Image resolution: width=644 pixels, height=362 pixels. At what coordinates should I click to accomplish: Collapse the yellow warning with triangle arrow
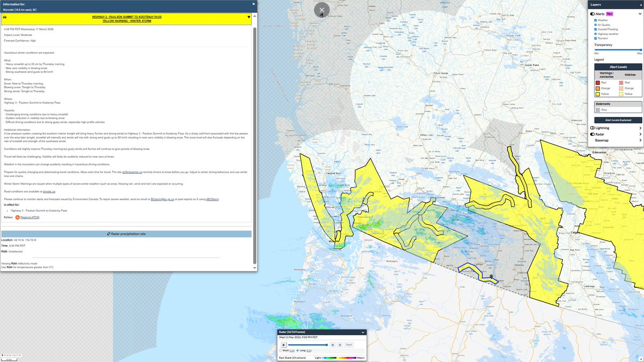[249, 17]
